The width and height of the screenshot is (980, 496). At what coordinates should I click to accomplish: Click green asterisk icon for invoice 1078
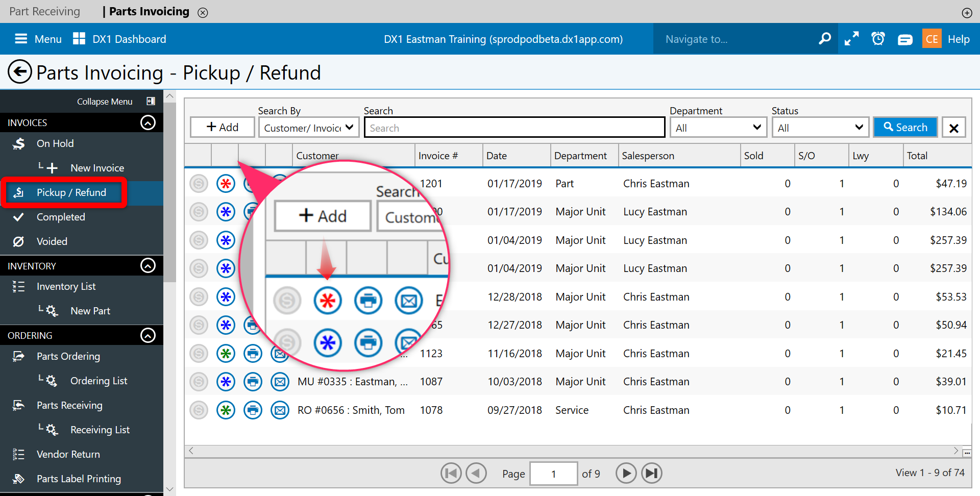click(x=226, y=410)
